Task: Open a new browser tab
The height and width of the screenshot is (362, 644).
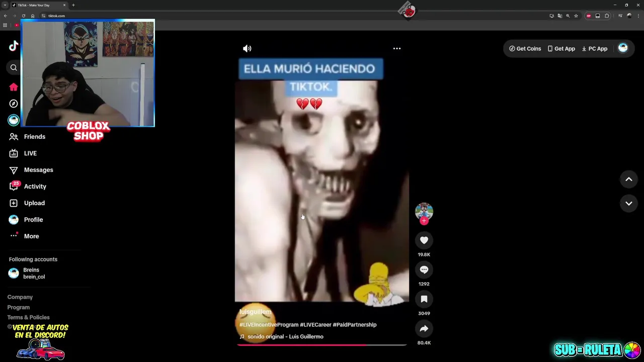Action: pyautogui.click(x=73, y=5)
